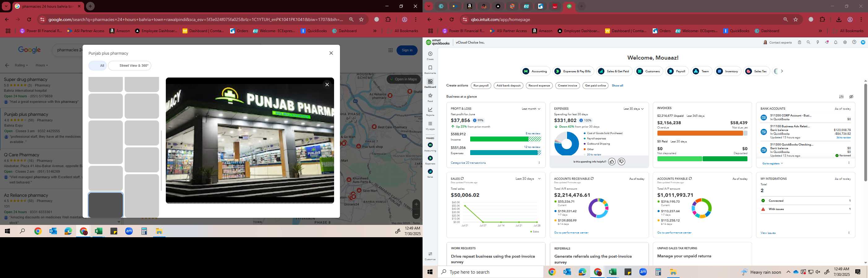Click the QuickBooks page vertical scrollbar

pos(865,132)
